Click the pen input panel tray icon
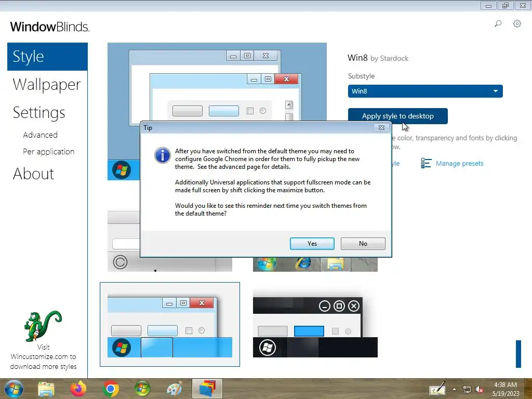 tap(437, 389)
